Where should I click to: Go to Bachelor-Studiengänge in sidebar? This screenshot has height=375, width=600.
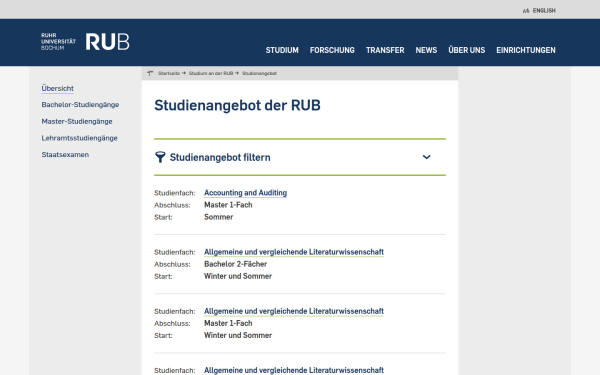click(x=80, y=105)
